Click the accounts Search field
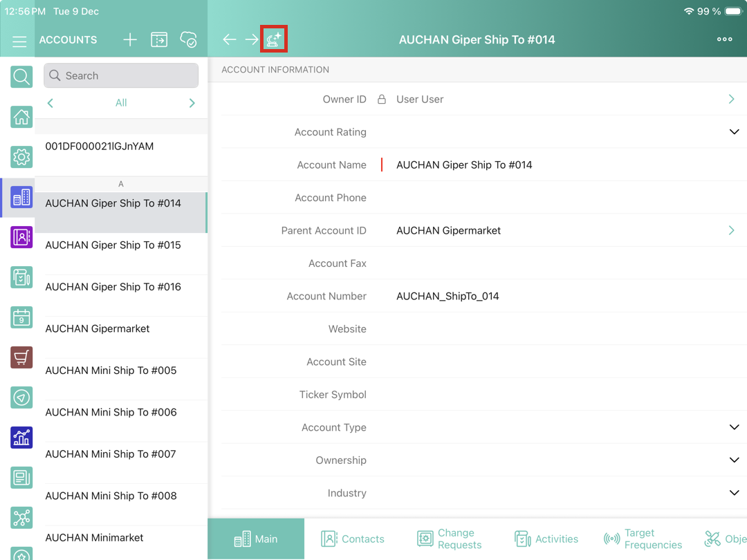747x560 pixels. tap(121, 75)
